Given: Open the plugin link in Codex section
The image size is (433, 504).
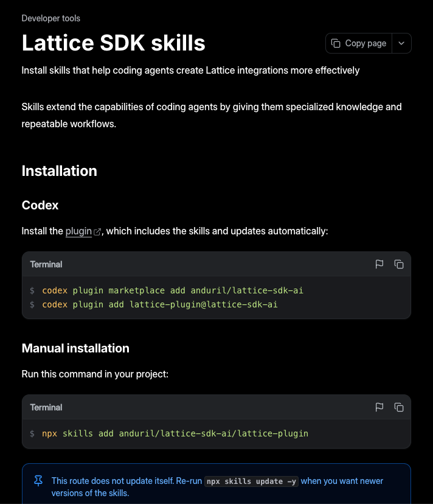Looking at the screenshot, I should pos(78,231).
